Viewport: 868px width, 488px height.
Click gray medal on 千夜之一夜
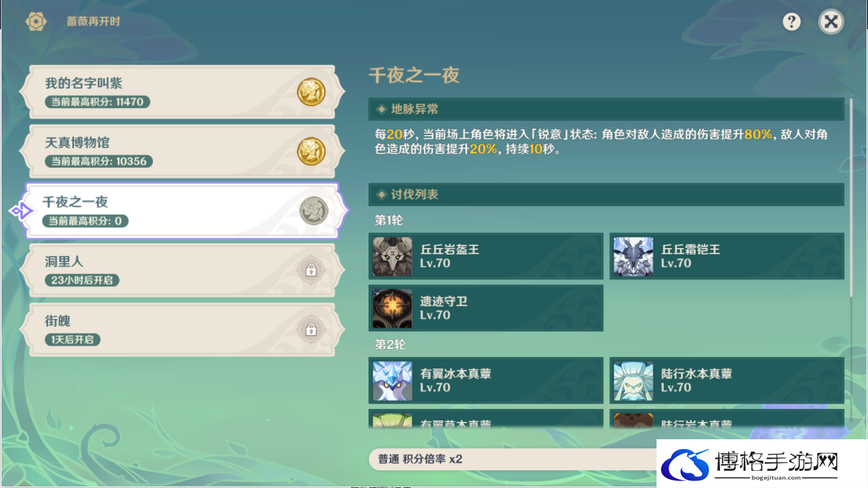(313, 211)
